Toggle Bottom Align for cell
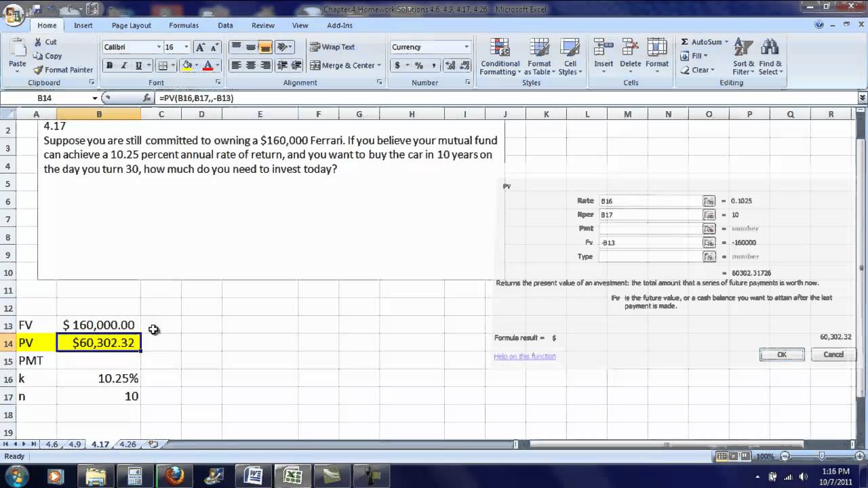Screen dimensions: 868x488 click(265, 47)
